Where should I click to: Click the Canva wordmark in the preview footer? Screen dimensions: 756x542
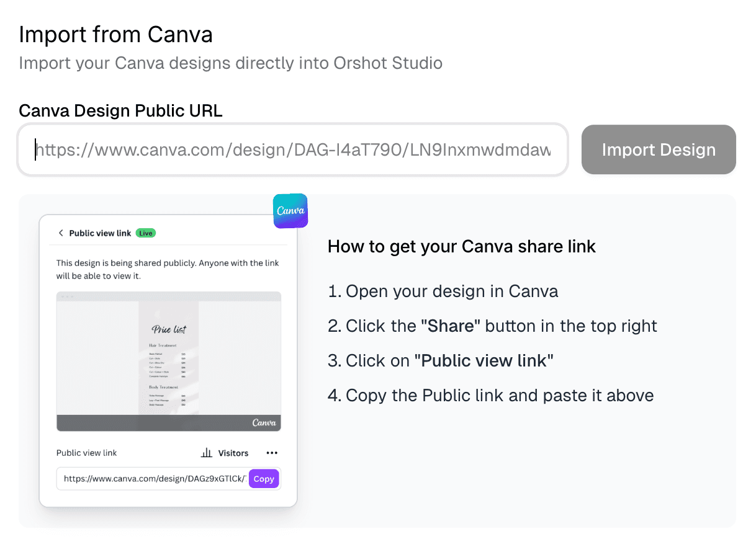click(264, 422)
